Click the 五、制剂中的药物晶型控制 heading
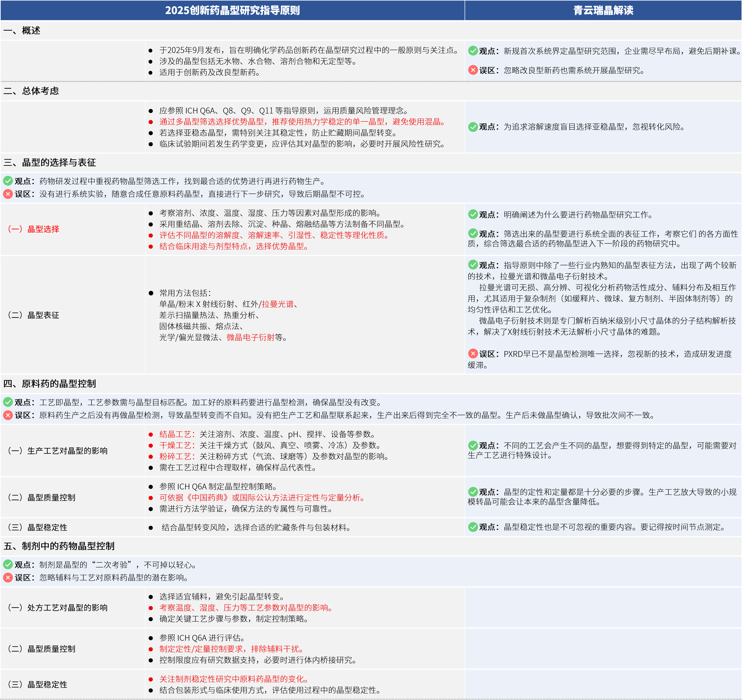The height and width of the screenshot is (700, 743). 59,546
